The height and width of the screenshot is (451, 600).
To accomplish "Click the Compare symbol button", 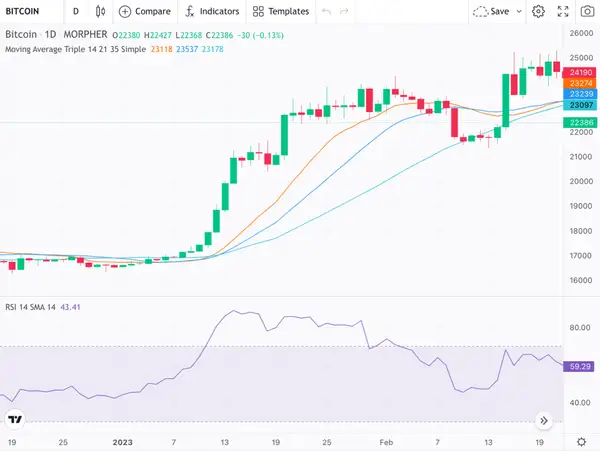I will (x=145, y=11).
